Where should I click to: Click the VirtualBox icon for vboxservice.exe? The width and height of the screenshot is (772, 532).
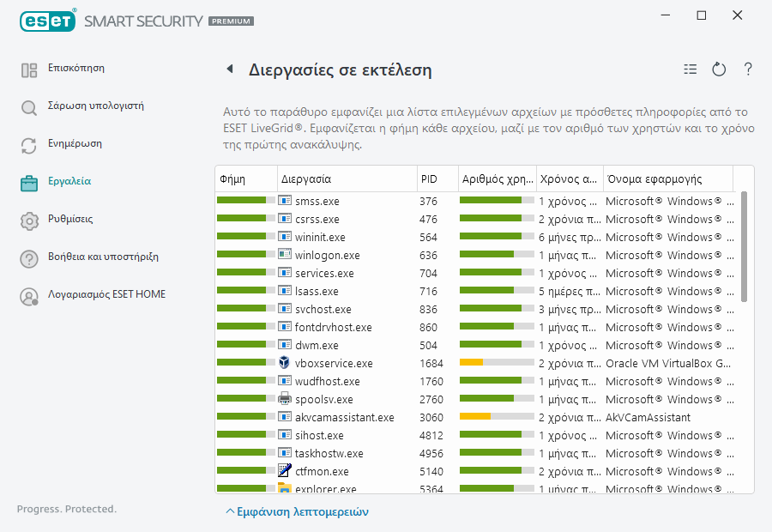point(285,363)
